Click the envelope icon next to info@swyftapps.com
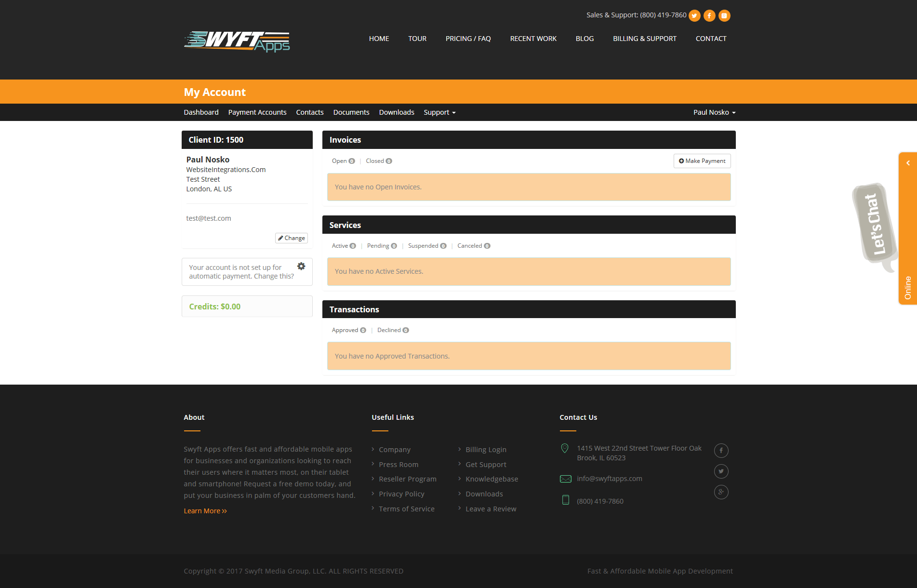This screenshot has width=917, height=588. coord(565,479)
